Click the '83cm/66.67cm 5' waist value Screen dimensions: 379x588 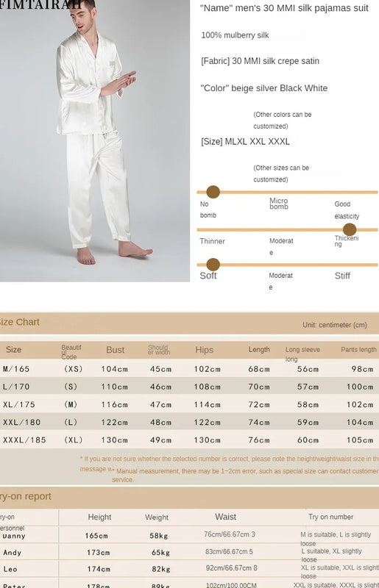coord(229,552)
